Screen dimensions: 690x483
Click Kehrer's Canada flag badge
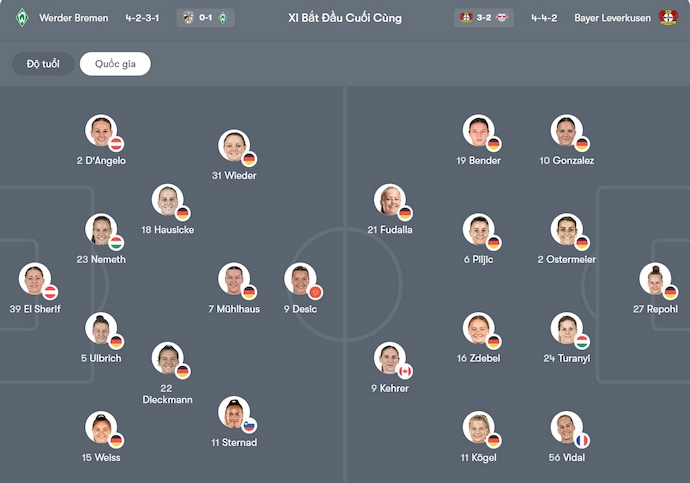pyautogui.click(x=405, y=371)
